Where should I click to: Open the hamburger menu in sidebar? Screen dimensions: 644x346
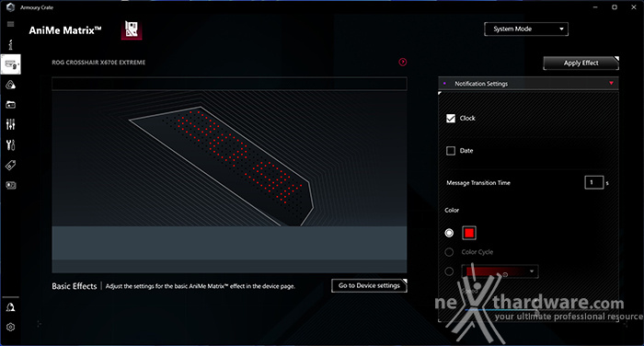11,24
